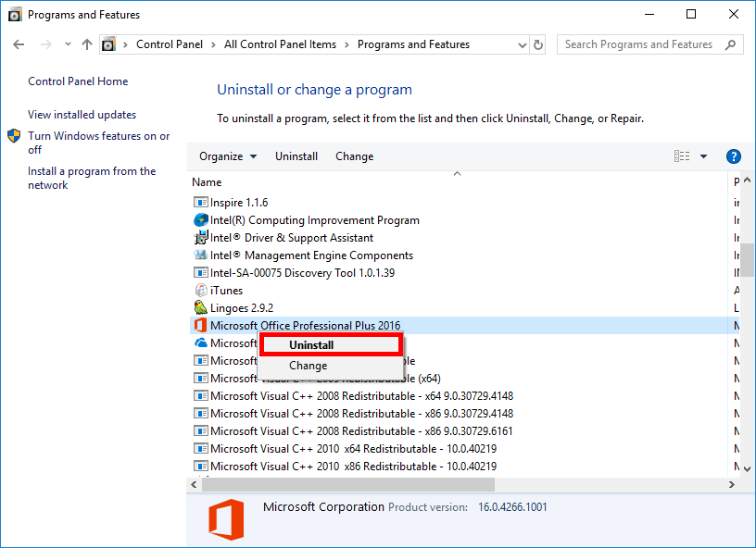Select Visual C++ 2008 x86 9.0.30729.6161 name
This screenshot has width=756, height=548.
(361, 431)
